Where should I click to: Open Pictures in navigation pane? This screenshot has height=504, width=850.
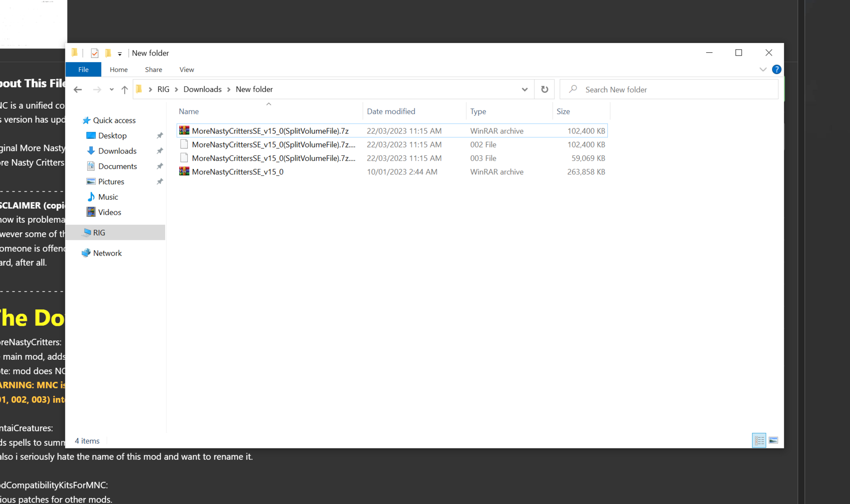pos(111,182)
